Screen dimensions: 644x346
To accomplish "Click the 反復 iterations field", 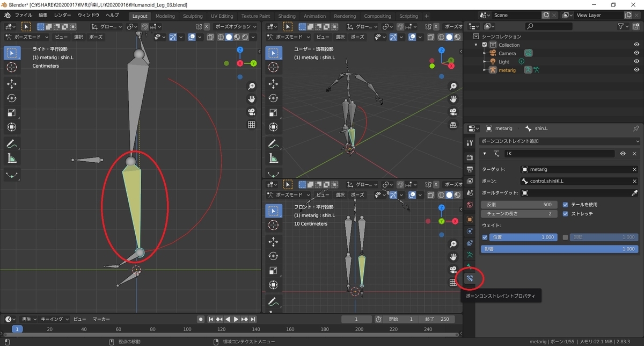I will 519,205.
